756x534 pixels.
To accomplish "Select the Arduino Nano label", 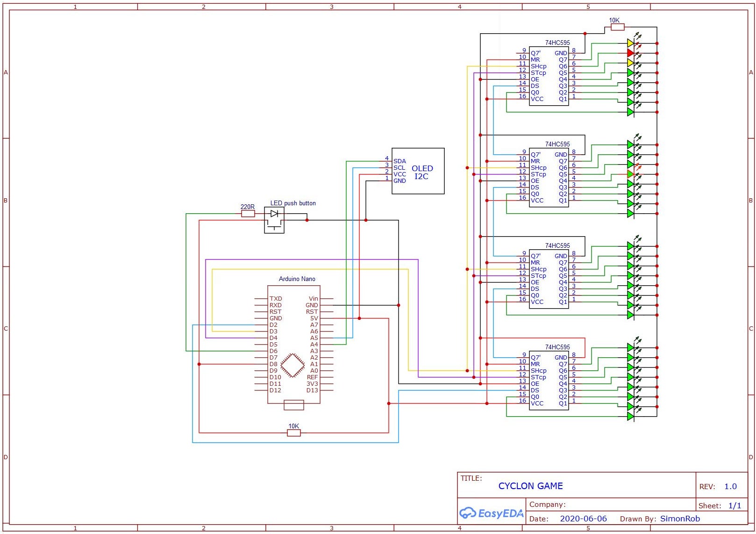I will pos(297,279).
